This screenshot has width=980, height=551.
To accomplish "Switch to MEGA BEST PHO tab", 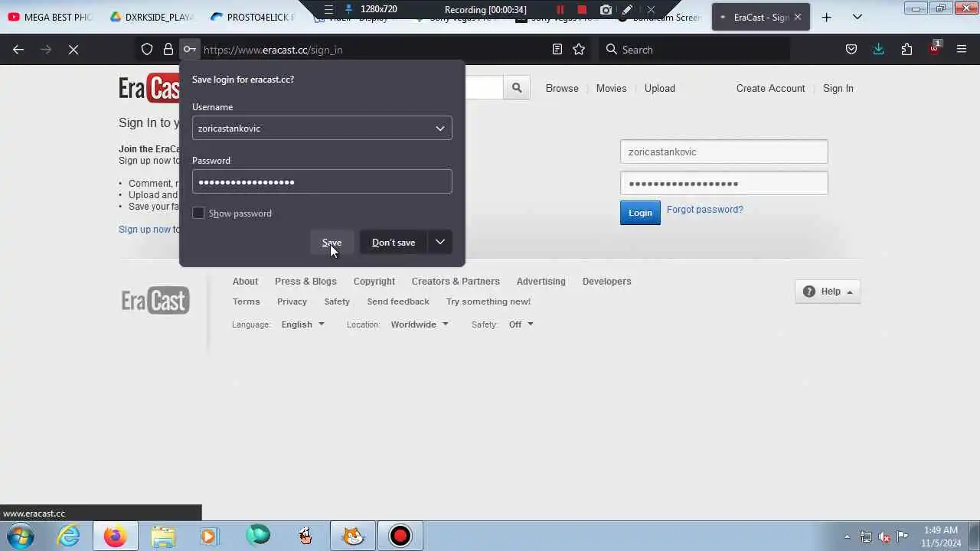I will point(51,17).
